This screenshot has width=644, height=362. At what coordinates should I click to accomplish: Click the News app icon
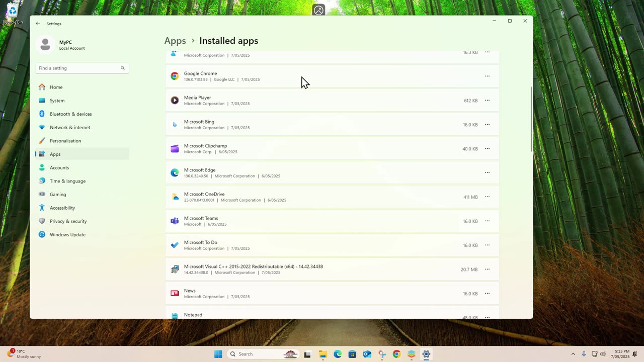click(x=175, y=294)
